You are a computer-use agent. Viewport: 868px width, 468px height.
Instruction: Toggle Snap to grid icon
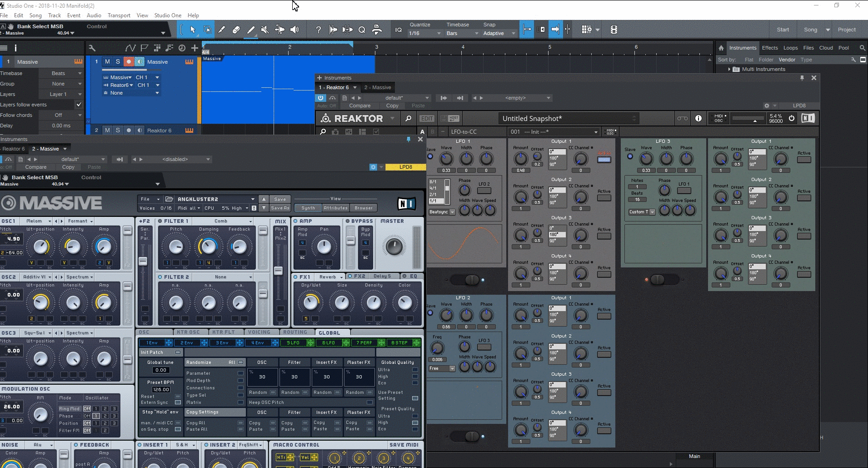(x=527, y=30)
